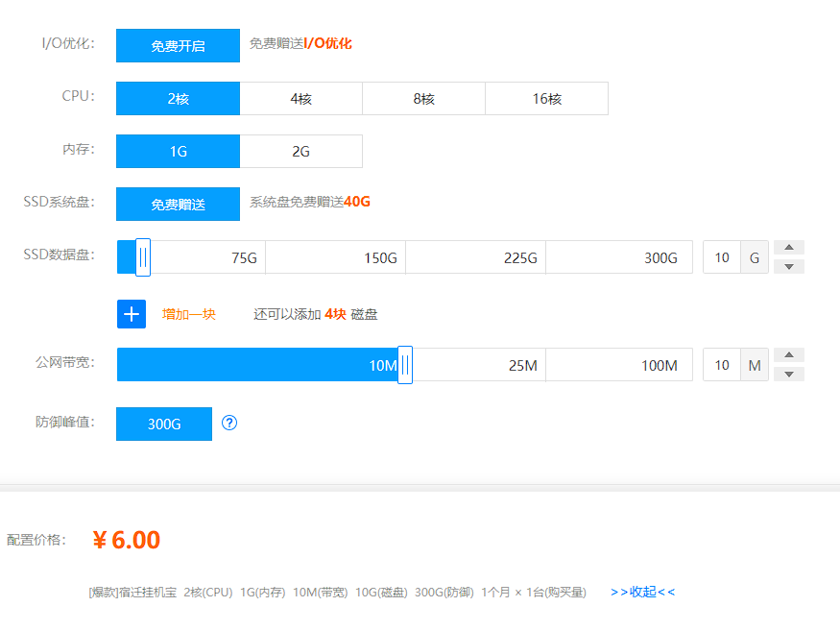Select 2G memory option

pos(300,152)
